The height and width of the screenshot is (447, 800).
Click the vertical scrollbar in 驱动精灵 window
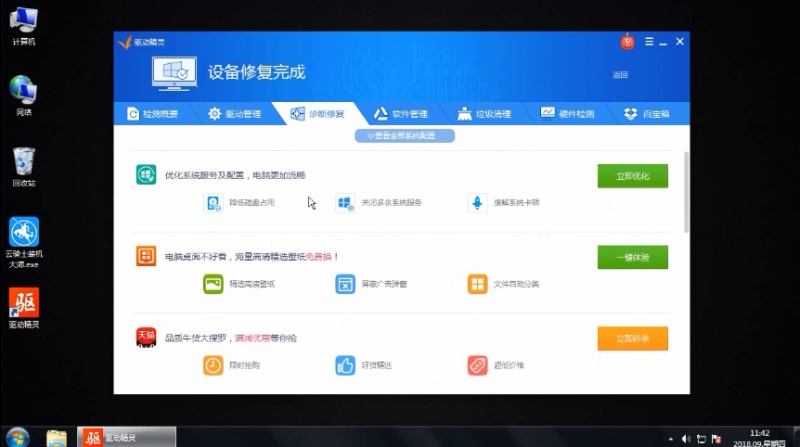click(686, 192)
